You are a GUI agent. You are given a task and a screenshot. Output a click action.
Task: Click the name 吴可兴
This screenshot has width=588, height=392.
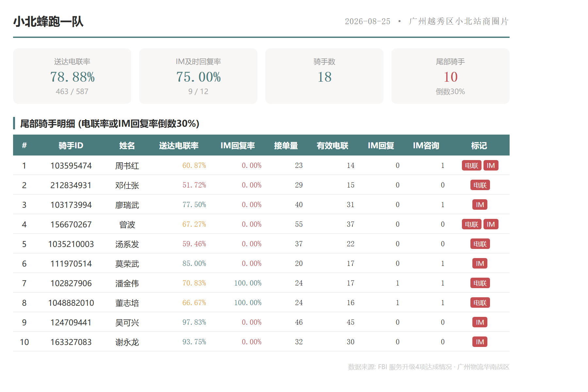coord(127,322)
